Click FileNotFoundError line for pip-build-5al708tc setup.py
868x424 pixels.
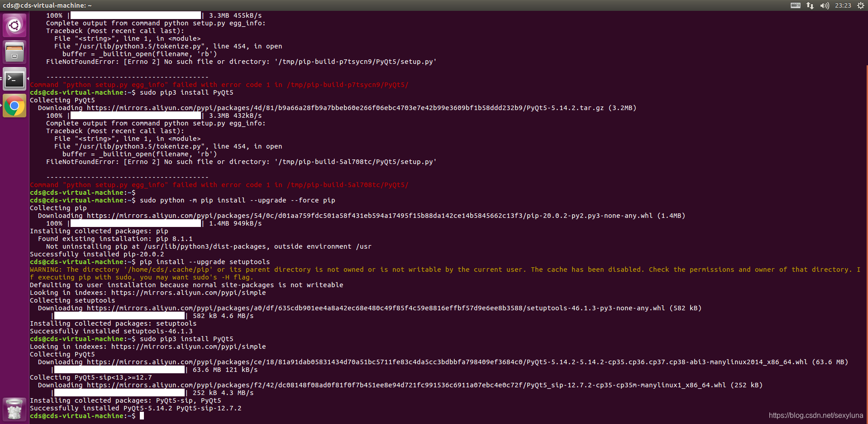241,162
